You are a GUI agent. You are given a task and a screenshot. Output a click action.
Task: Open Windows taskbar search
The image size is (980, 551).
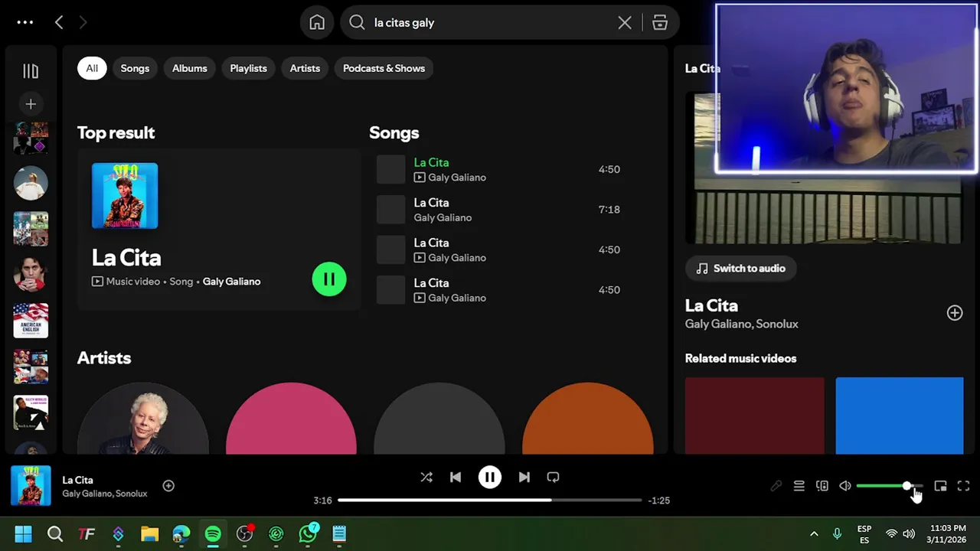click(55, 534)
